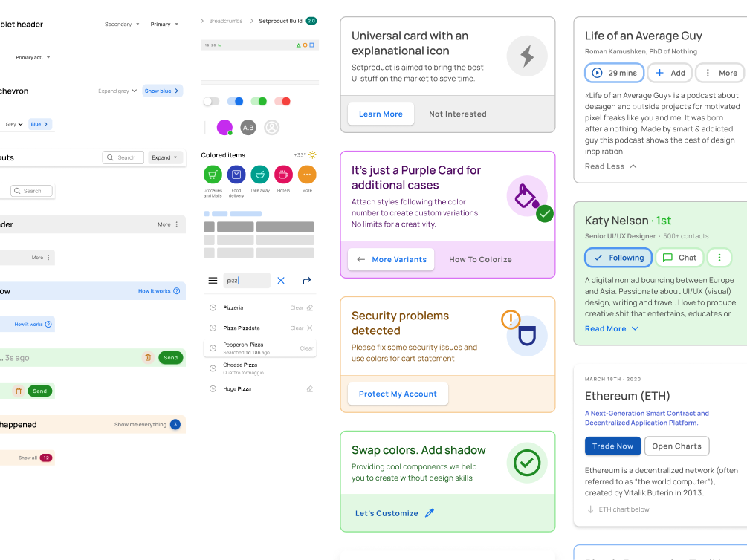Choose the pink Hotels cup icon
Image resolution: width=747 pixels, height=560 pixels.
coord(283,175)
